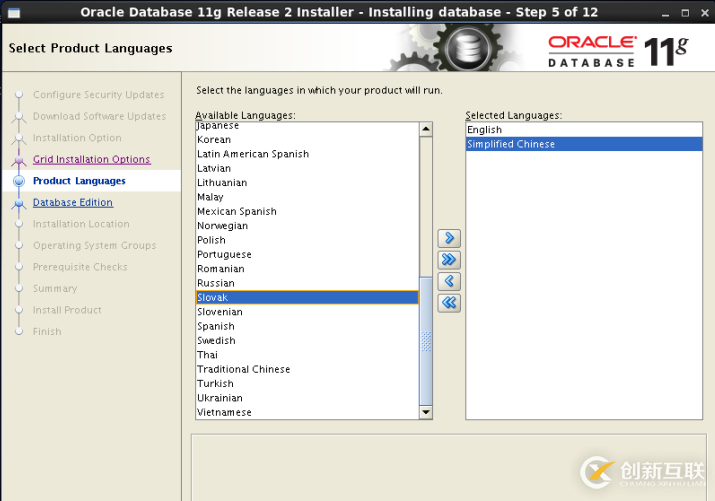Select Lithuanian in the Available Languages list
The width and height of the screenshot is (715, 501).
pos(307,183)
